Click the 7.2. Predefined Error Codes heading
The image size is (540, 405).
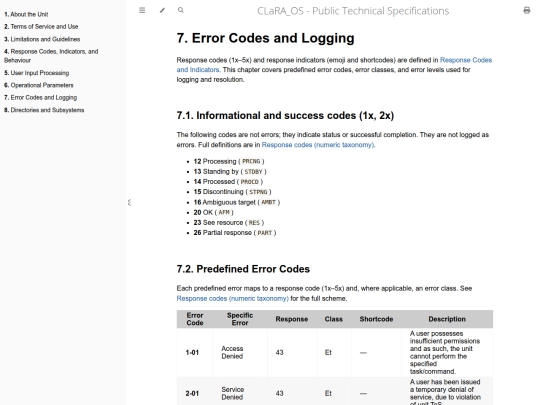[x=243, y=269]
